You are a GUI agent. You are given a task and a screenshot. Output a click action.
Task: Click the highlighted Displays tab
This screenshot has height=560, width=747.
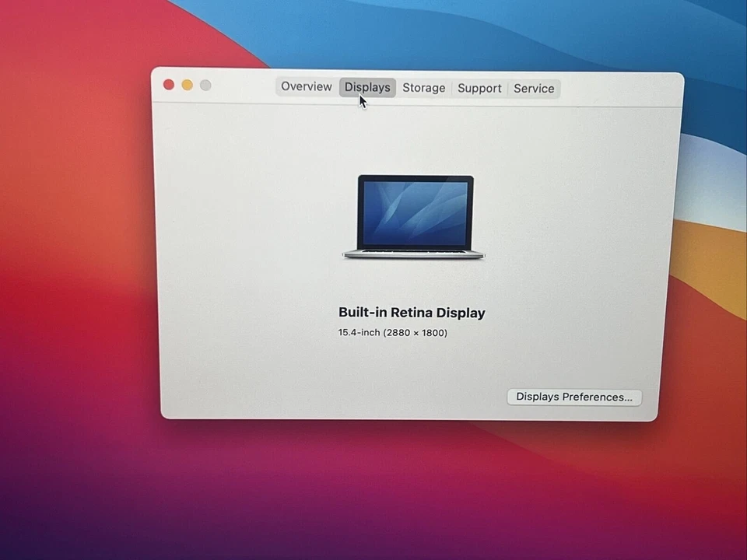point(367,87)
